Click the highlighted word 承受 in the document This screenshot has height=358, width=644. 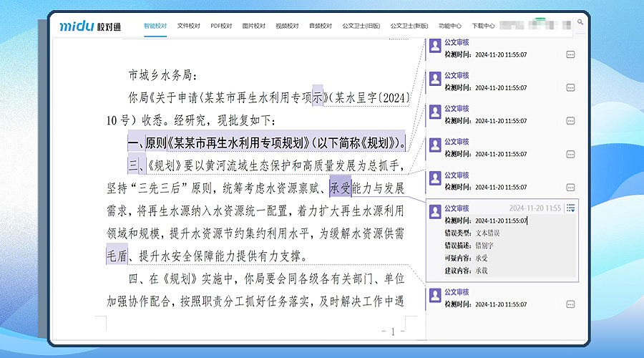point(341,188)
